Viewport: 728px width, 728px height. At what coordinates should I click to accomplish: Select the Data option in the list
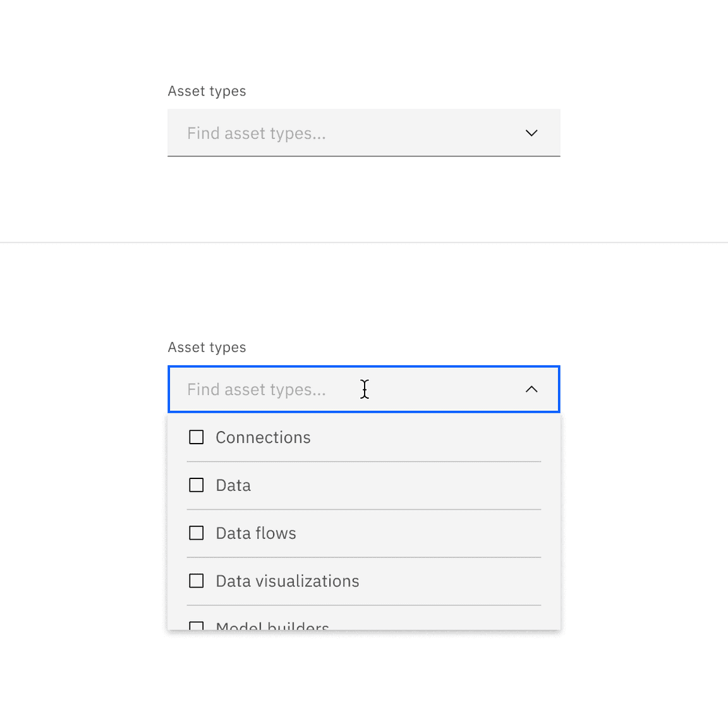[x=233, y=485]
